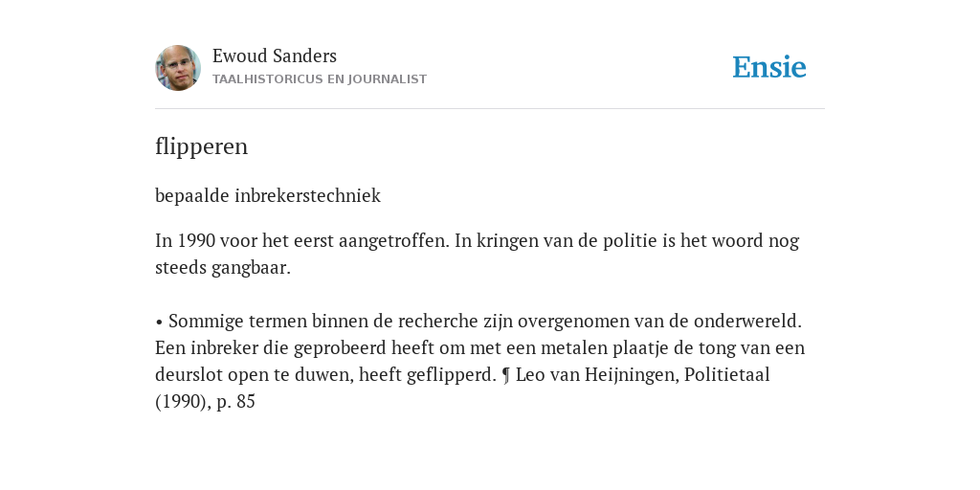Click the horizontal divider below the header

490,109
